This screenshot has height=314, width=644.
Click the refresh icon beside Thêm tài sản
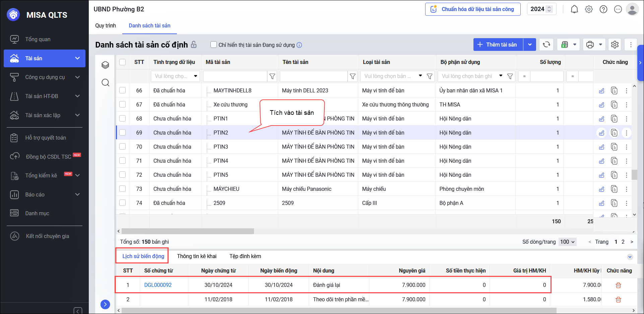click(546, 45)
